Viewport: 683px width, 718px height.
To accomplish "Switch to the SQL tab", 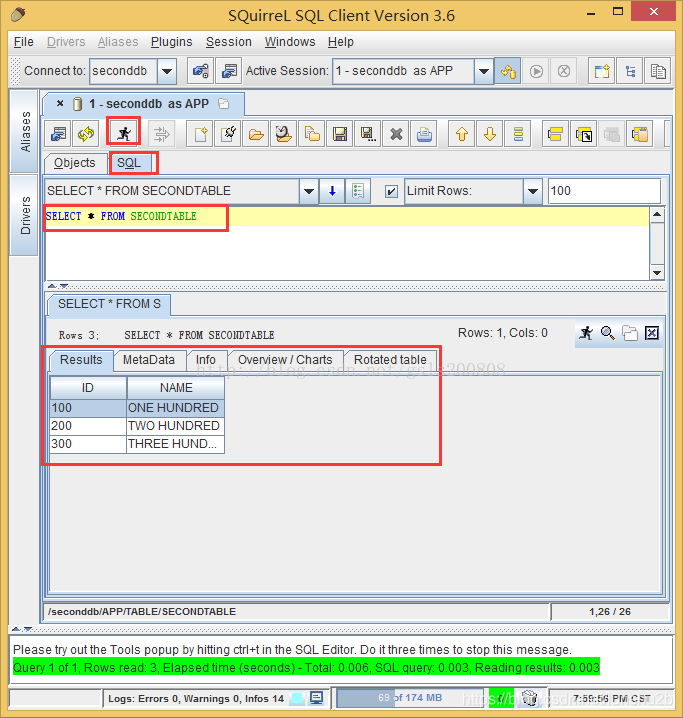I will (x=129, y=163).
